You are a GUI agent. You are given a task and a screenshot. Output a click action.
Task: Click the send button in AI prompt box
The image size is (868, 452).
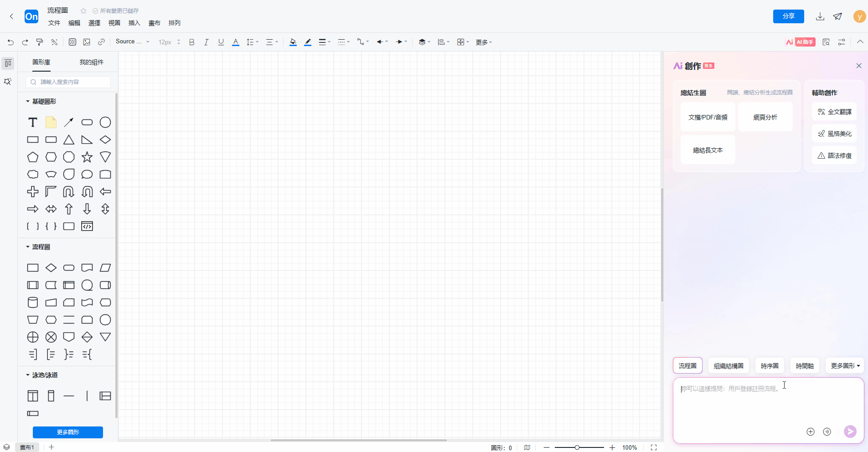click(x=850, y=431)
